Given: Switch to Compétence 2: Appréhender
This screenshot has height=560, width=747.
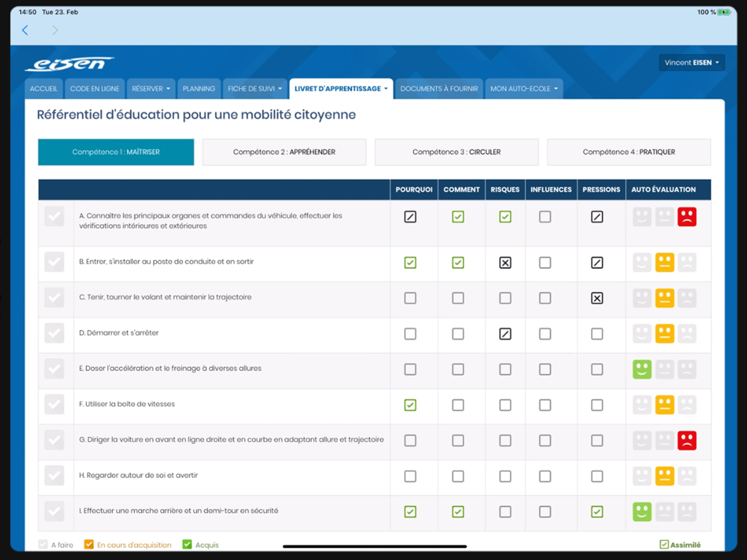Looking at the screenshot, I should 284,152.
